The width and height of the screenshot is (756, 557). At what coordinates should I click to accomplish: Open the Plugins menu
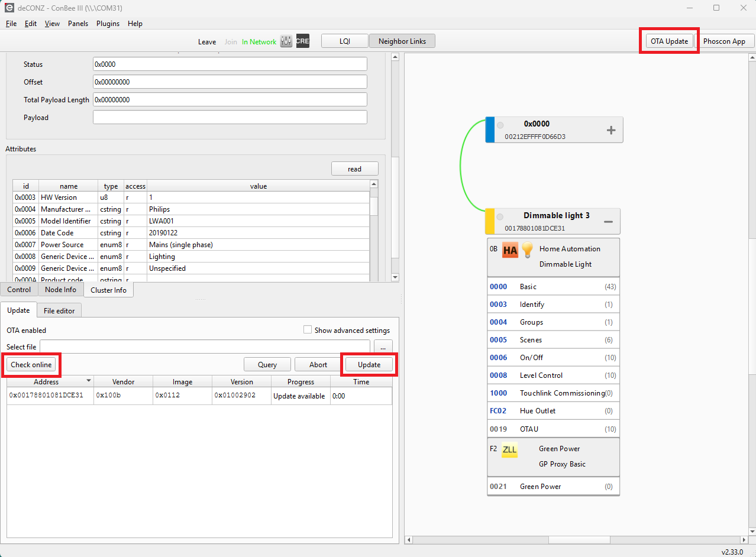[108, 24]
